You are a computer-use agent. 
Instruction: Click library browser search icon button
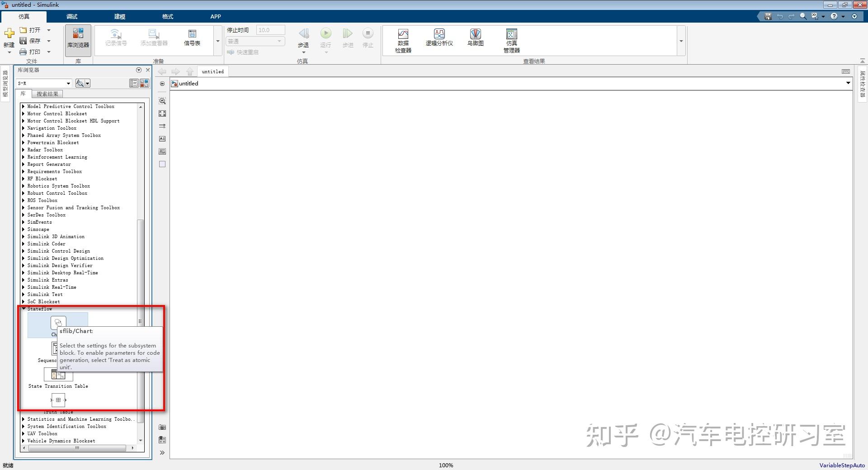tap(80, 83)
